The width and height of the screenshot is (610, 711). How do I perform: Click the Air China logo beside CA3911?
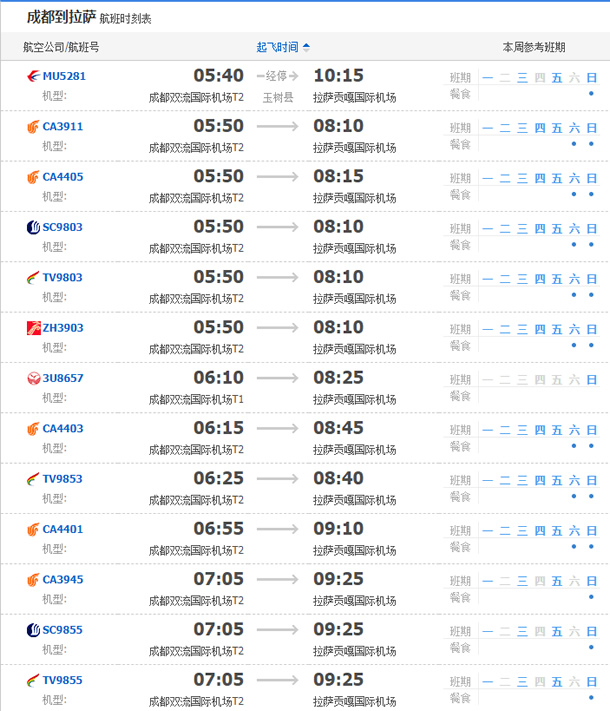34,127
